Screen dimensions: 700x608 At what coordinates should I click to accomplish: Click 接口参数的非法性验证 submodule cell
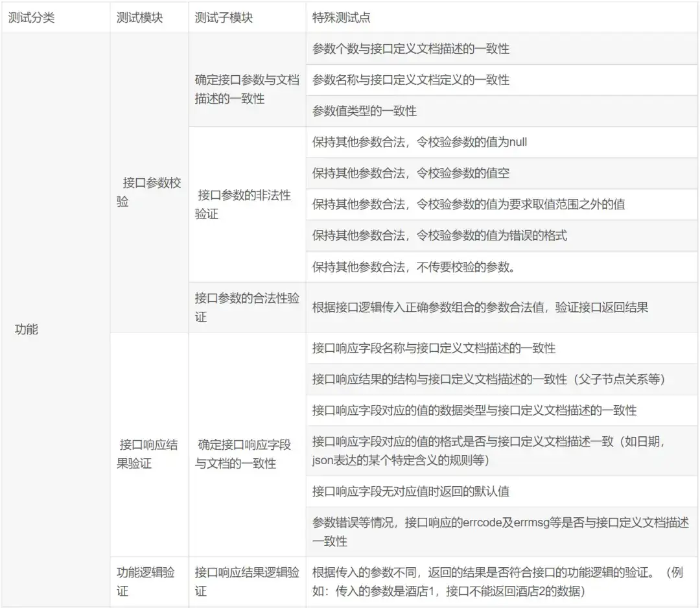[247, 204]
